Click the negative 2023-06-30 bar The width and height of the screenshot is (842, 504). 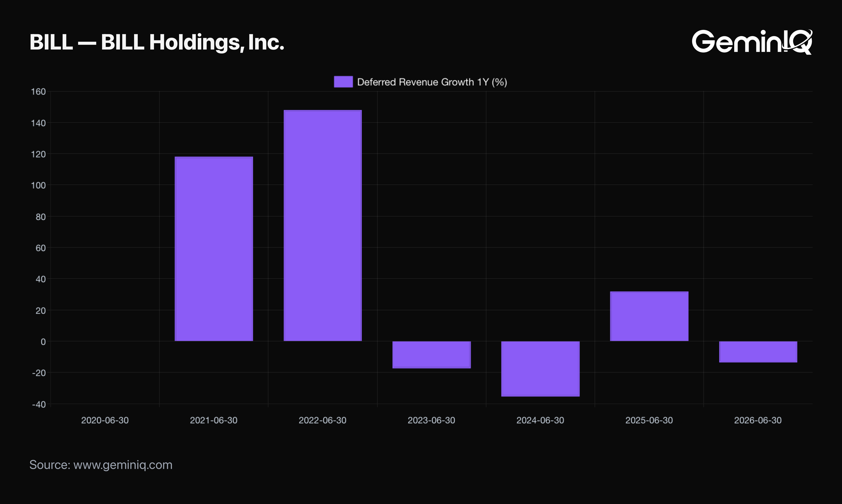point(432,355)
